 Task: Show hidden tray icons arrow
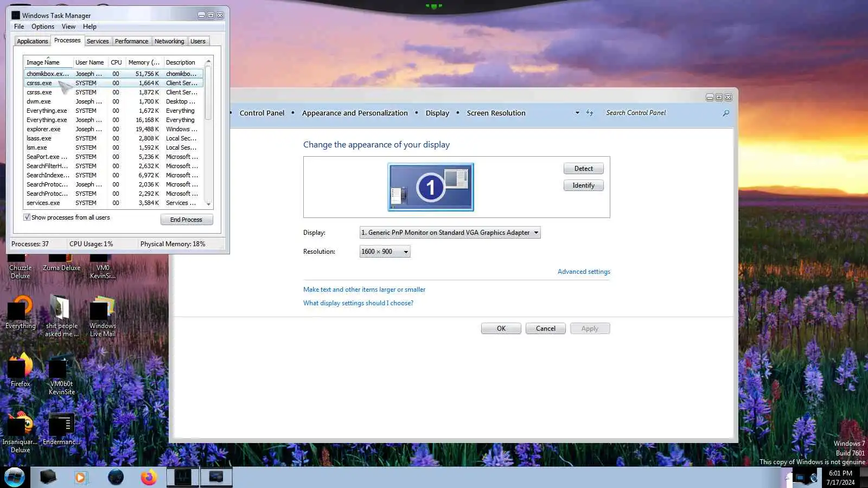click(788, 478)
